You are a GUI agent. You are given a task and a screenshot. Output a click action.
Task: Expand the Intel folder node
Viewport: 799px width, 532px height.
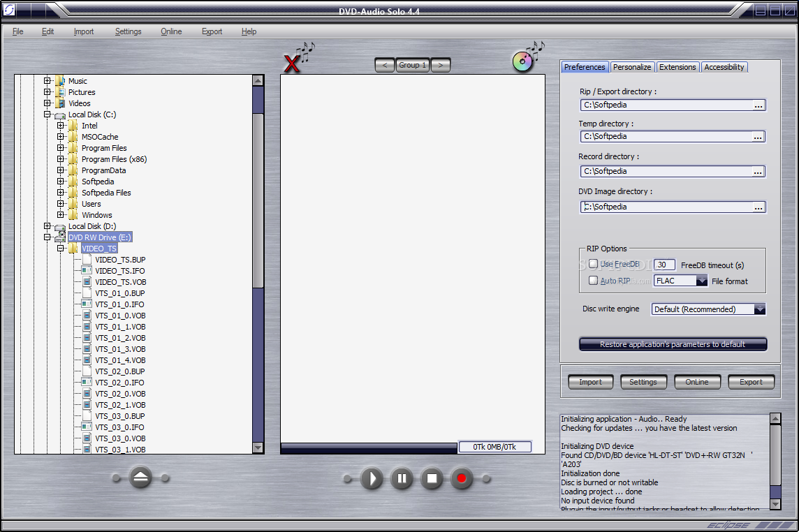pos(61,126)
